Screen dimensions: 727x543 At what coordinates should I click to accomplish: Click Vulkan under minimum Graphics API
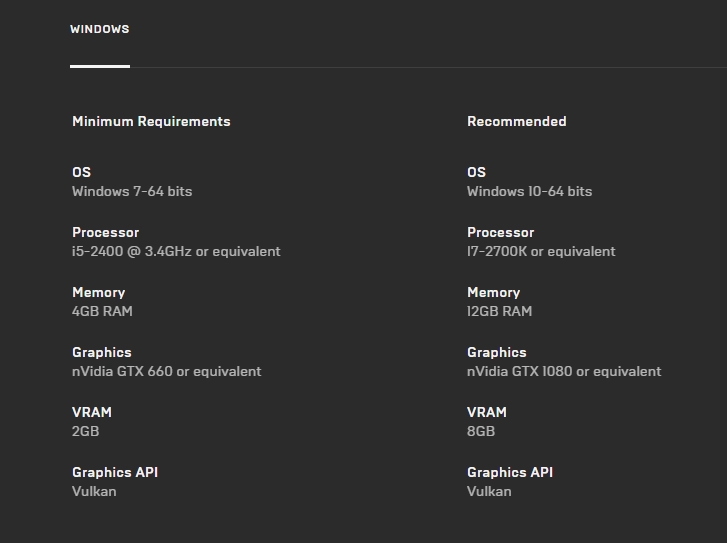pos(94,492)
